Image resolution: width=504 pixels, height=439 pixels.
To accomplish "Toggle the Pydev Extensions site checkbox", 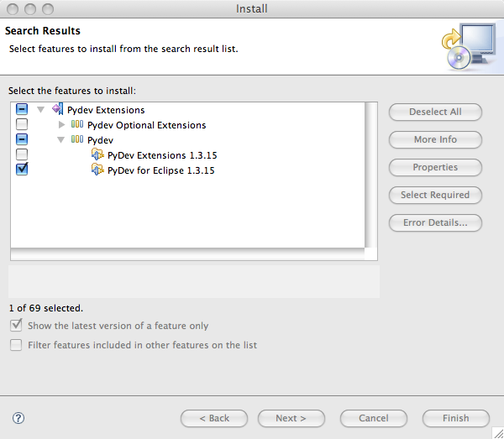I will [x=22, y=109].
